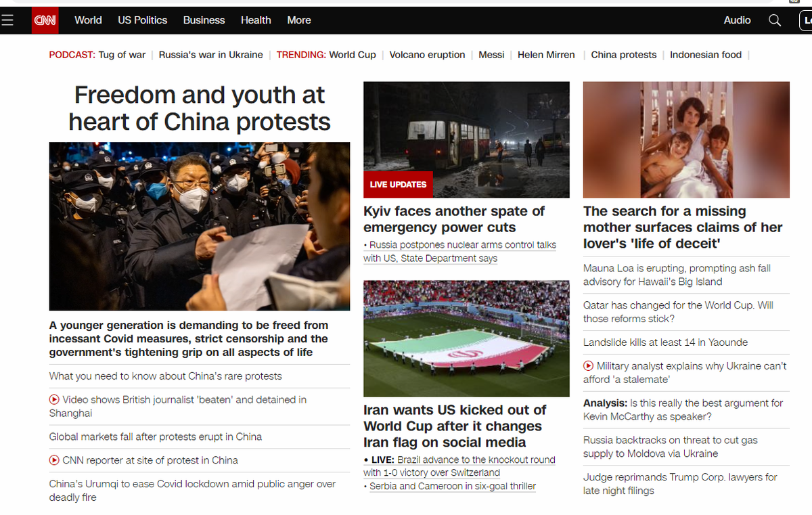
Task: Open Russia's war in Ukraine link
Action: click(x=211, y=55)
